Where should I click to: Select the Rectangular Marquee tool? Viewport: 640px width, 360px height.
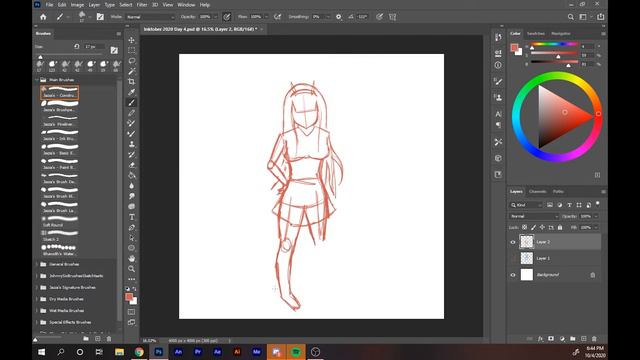[131, 50]
